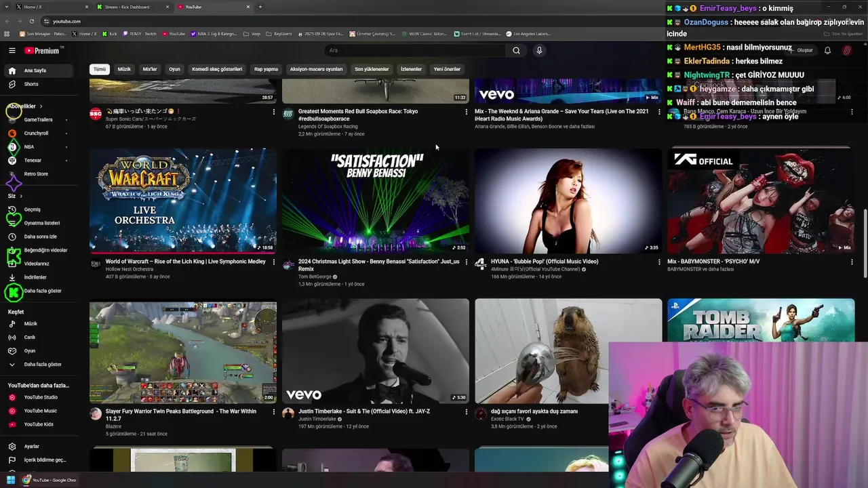The width and height of the screenshot is (868, 488).
Task: Switch to Stream - Kick Dashboard tab
Action: pyautogui.click(x=132, y=7)
